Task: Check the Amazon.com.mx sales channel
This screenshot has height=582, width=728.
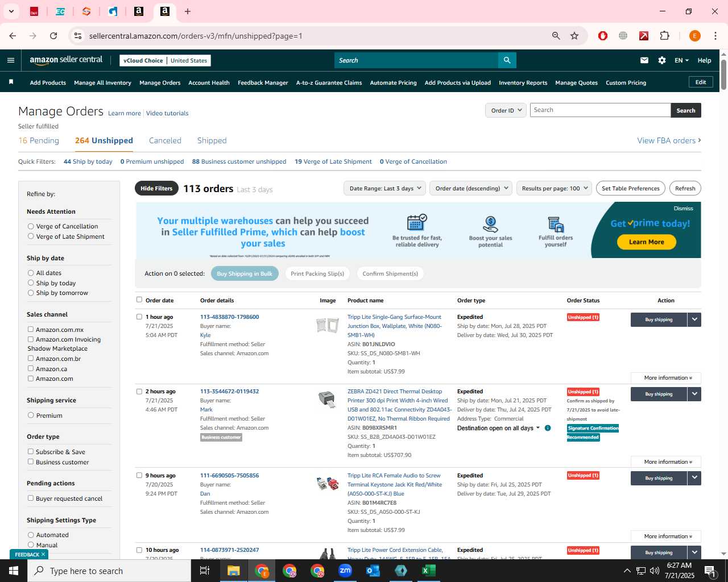Action: coord(31,329)
